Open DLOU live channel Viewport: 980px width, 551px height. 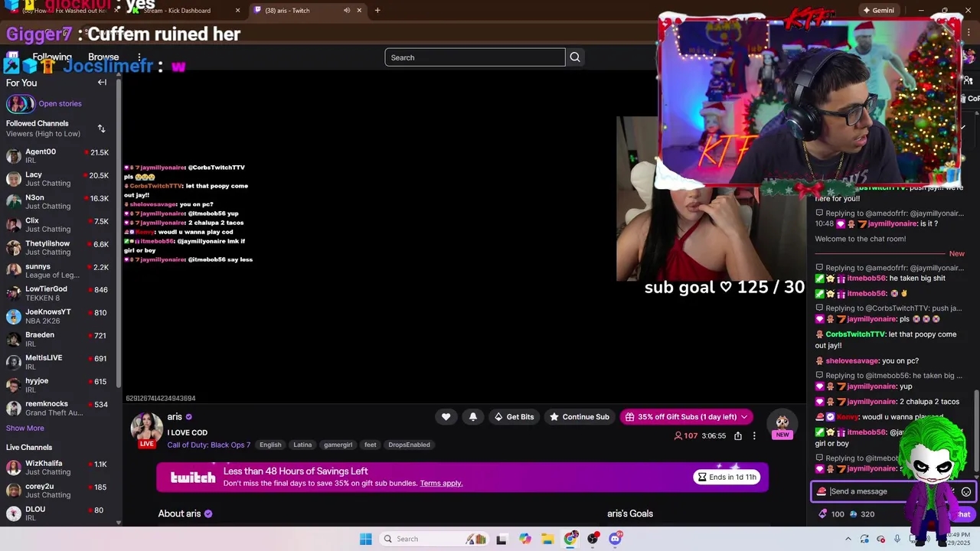pyautogui.click(x=58, y=514)
